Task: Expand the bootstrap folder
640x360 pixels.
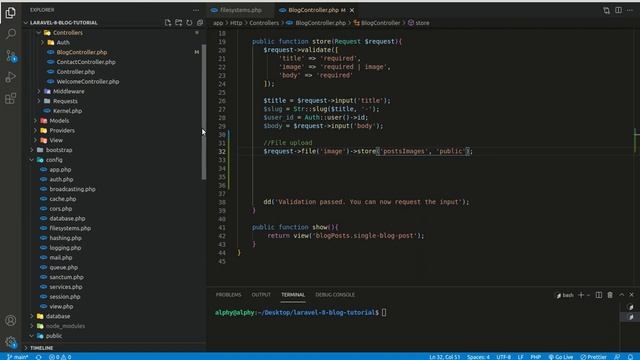Action: (x=59, y=150)
